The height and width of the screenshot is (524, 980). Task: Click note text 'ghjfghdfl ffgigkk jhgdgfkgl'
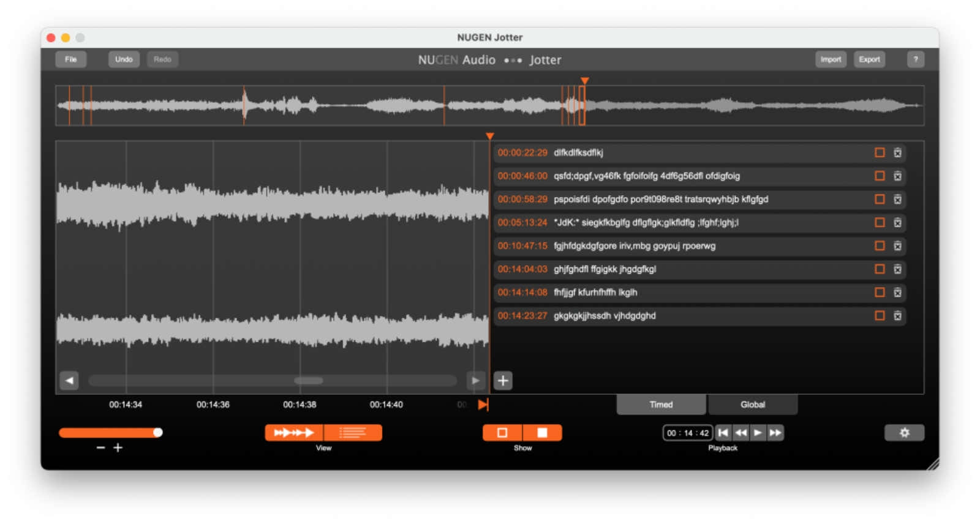point(605,269)
